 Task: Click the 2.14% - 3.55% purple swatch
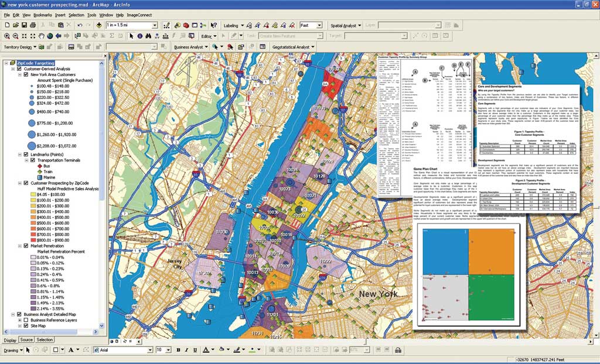33,308
